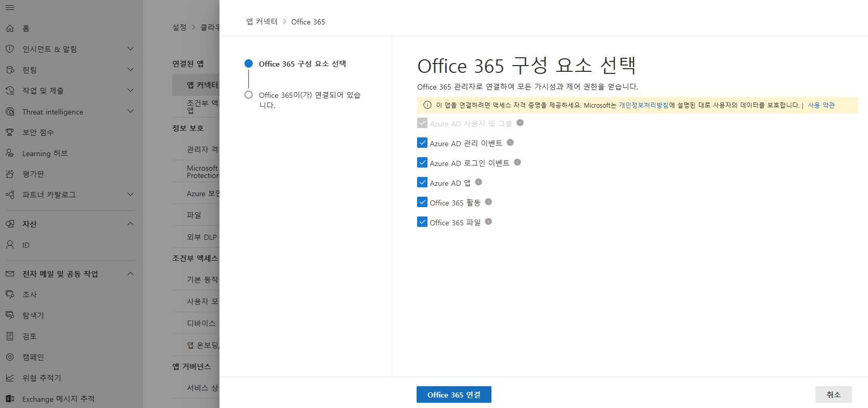Image resolution: width=868 pixels, height=408 pixels.
Task: Click the 조사 sidebar icon
Action: [x=10, y=295]
